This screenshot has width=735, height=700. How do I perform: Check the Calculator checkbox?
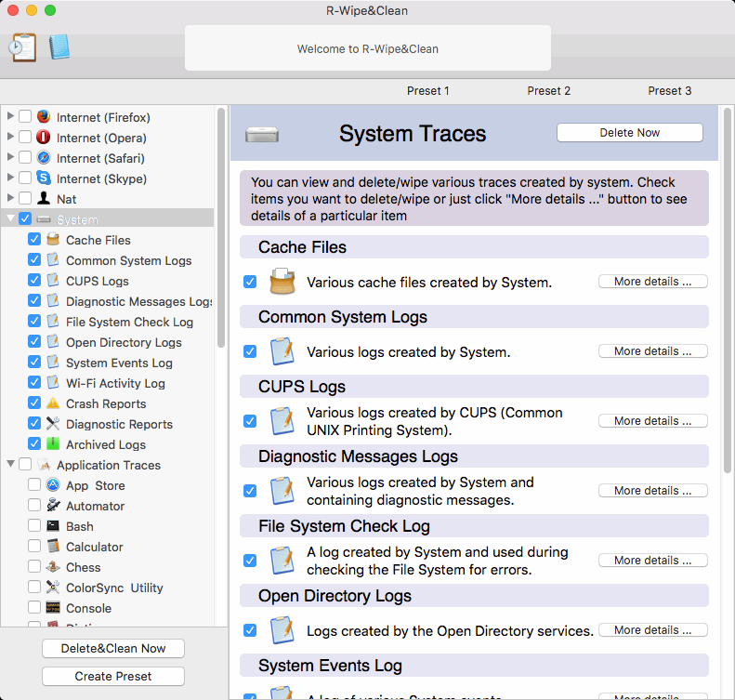click(x=34, y=546)
